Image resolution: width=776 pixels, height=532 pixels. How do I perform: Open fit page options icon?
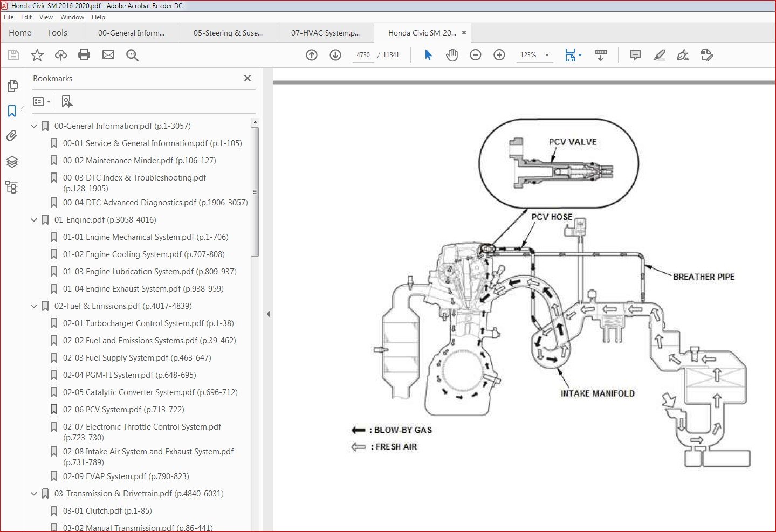coord(573,55)
